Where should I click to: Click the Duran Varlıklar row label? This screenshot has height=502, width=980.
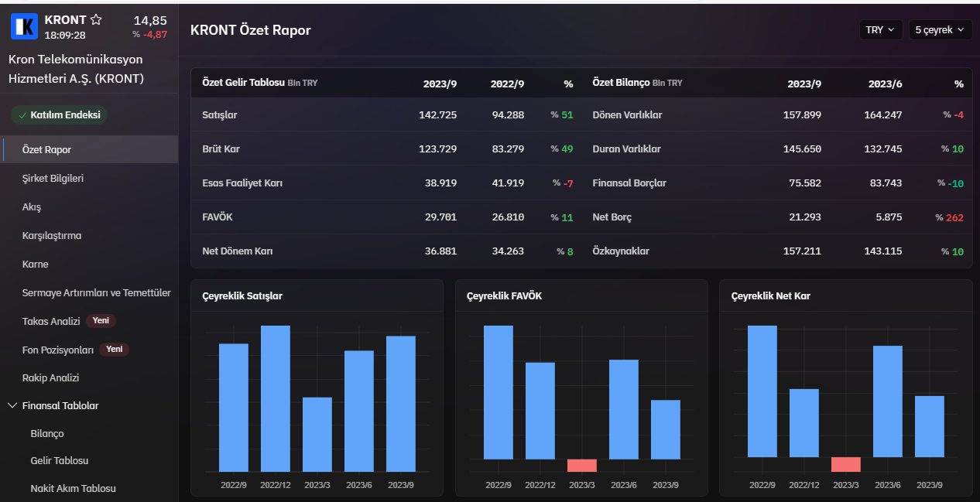point(627,149)
